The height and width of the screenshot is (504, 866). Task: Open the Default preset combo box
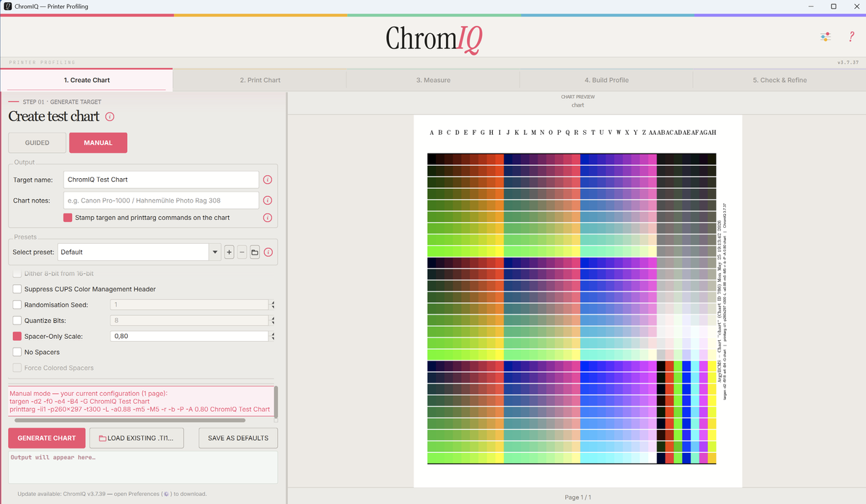139,252
